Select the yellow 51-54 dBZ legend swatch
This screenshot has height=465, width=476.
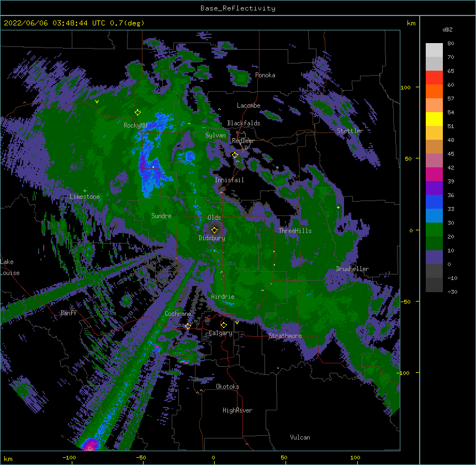(434, 119)
